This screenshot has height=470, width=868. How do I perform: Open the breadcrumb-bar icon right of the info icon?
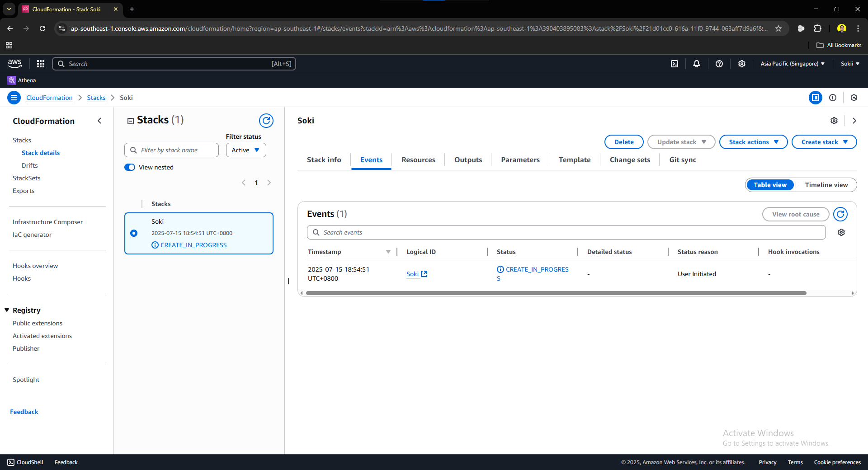click(x=854, y=98)
